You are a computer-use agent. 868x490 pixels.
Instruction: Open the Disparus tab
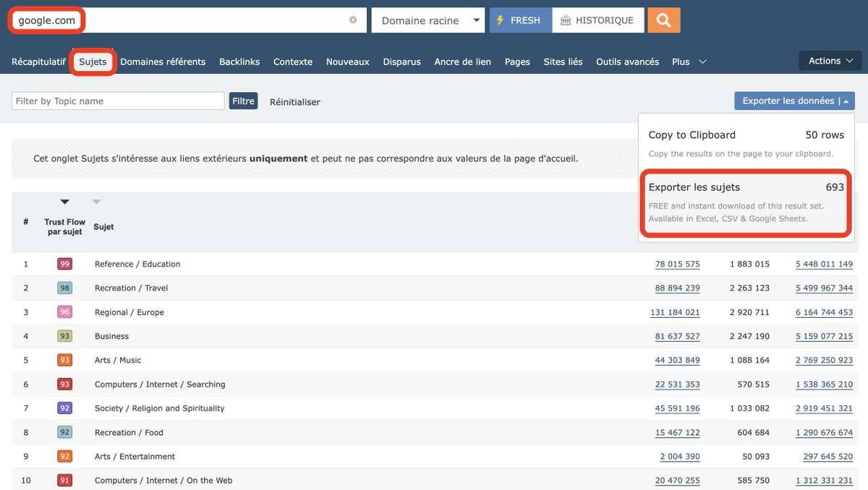401,62
